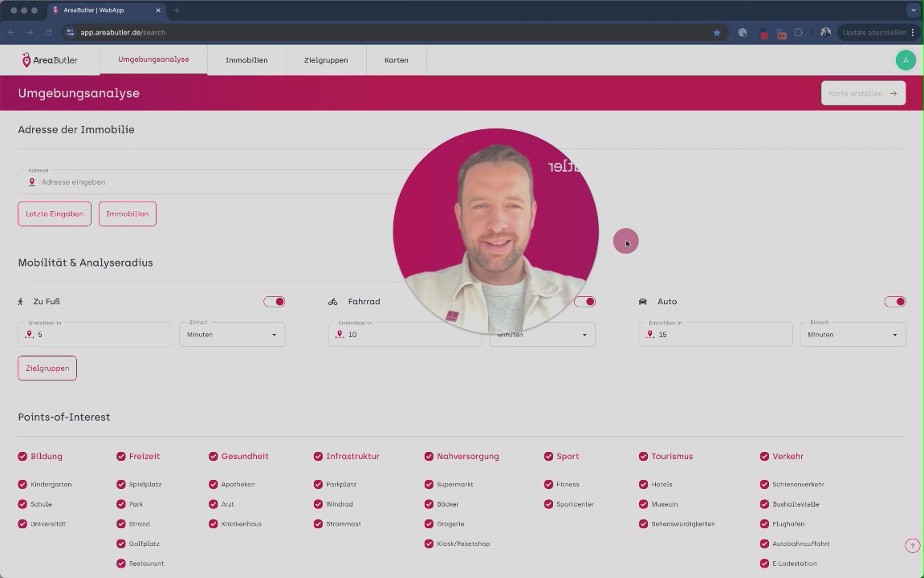The width and height of the screenshot is (924, 578).
Task: Open the Fahrrad unit dropdown
Action: 542,334
